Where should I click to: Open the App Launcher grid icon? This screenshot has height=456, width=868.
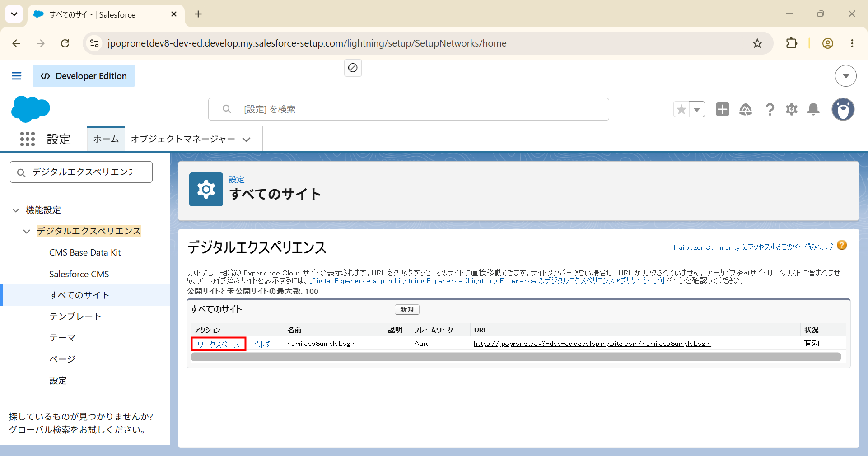pos(28,139)
